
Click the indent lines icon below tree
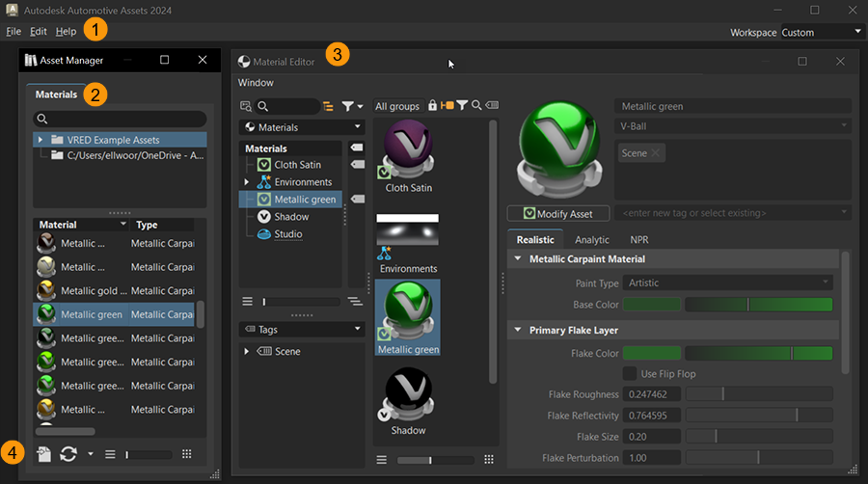click(355, 302)
